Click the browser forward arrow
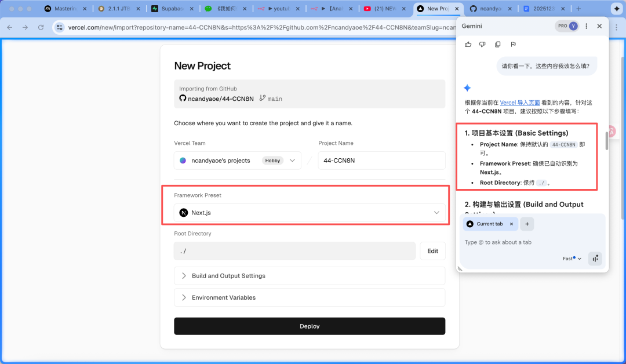The height and width of the screenshot is (364, 626). [25, 27]
